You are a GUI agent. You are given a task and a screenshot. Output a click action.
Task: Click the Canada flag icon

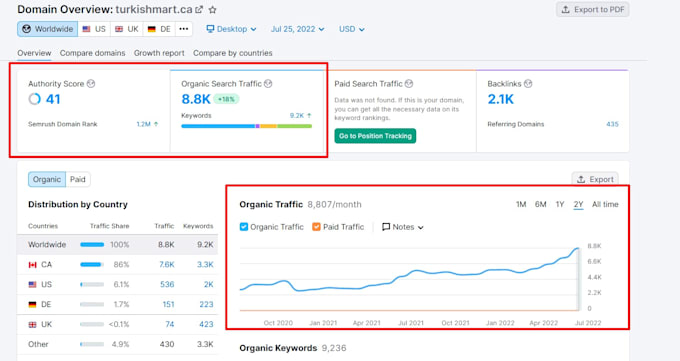click(x=33, y=265)
